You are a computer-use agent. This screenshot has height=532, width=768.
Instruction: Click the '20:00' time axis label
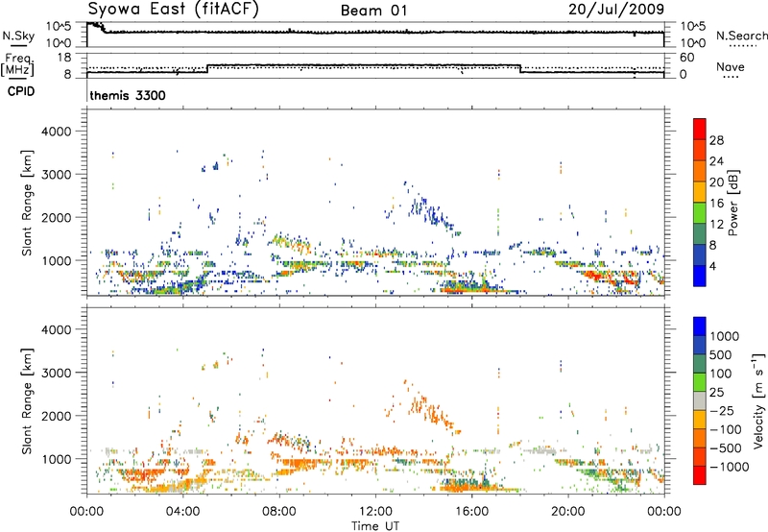tap(567, 512)
